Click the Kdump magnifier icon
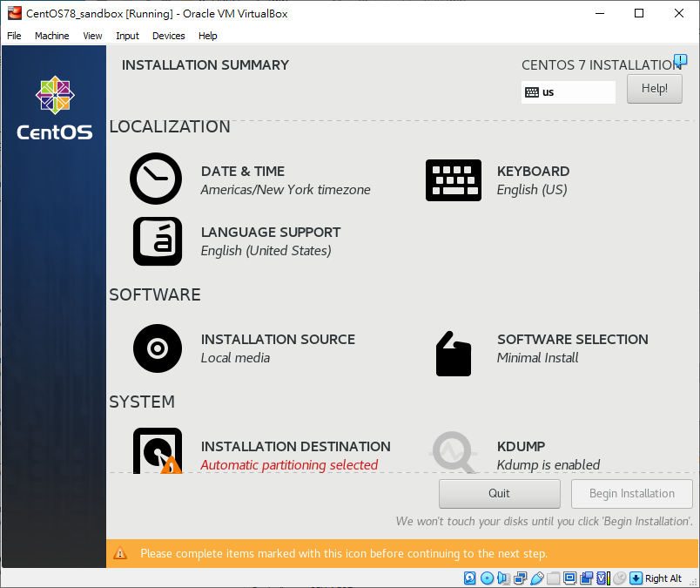700x588 pixels. click(x=453, y=452)
